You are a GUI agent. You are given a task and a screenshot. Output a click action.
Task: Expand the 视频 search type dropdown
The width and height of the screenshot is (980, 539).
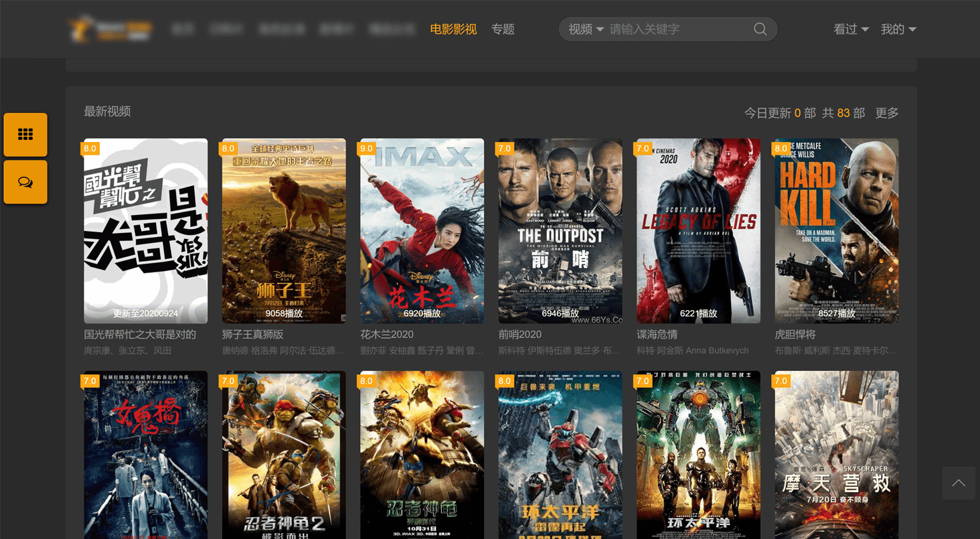click(x=586, y=29)
